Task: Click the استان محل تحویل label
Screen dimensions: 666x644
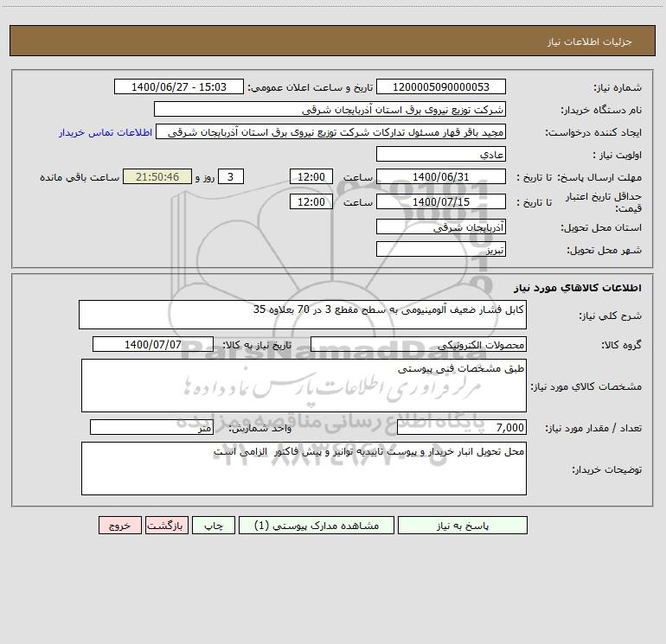Action: [x=601, y=228]
